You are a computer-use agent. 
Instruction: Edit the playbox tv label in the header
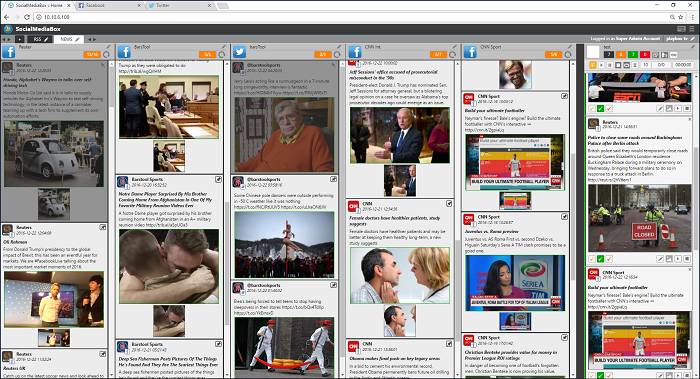(692, 39)
